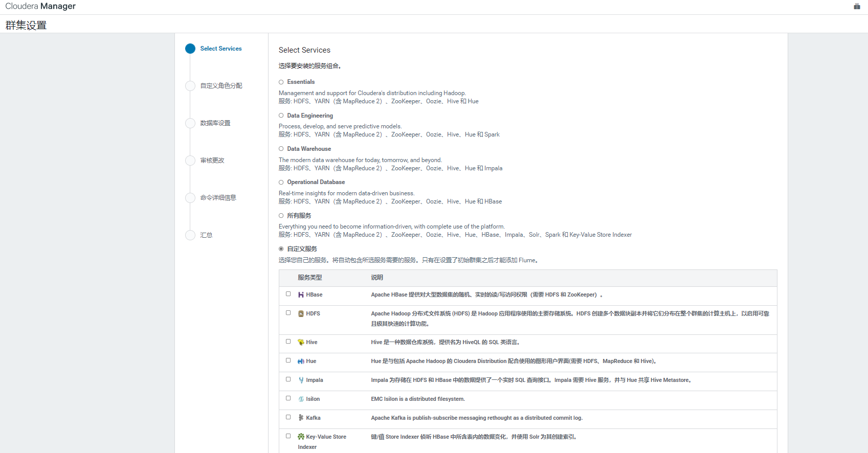Click the HDFS service icon

pyautogui.click(x=301, y=314)
